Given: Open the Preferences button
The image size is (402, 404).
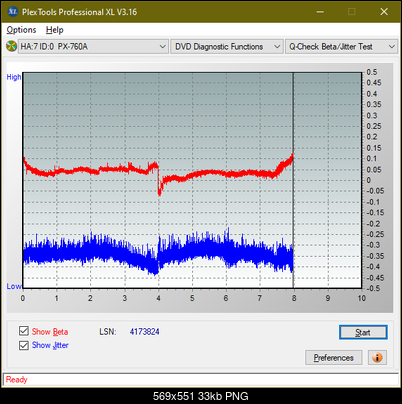Looking at the screenshot, I should point(333,358).
